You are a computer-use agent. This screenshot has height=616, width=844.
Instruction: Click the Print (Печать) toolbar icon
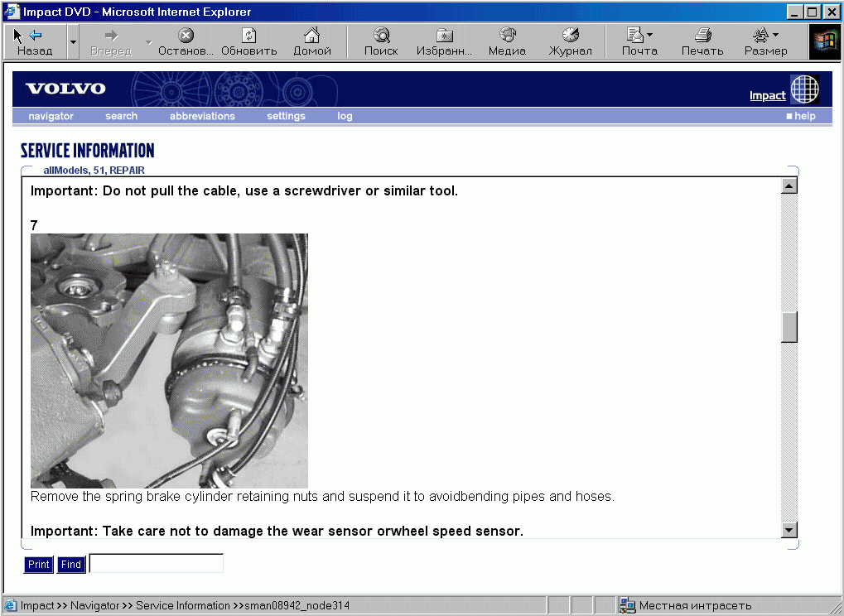[x=702, y=36]
